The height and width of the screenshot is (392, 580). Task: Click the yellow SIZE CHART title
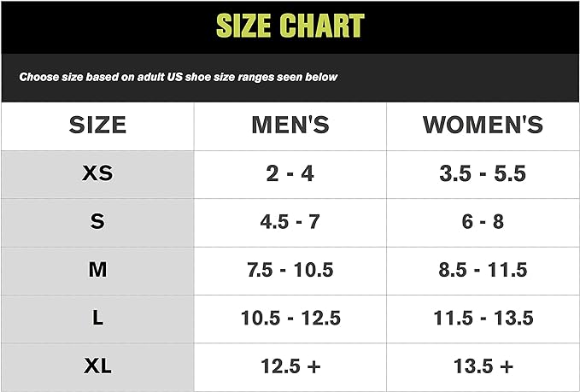coord(290,26)
